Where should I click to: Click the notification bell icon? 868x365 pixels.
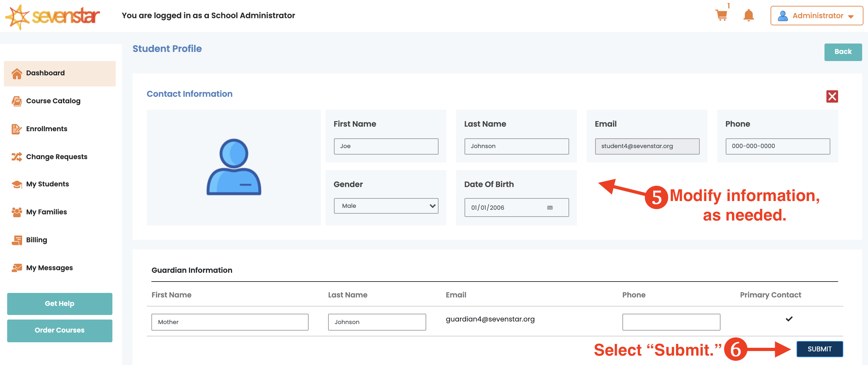click(748, 15)
